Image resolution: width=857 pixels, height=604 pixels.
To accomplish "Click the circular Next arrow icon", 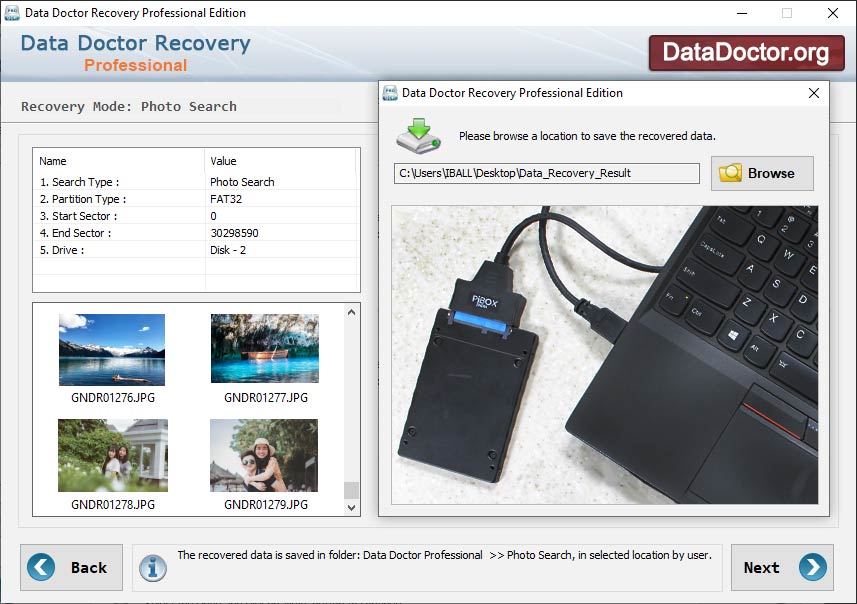I will 816,567.
